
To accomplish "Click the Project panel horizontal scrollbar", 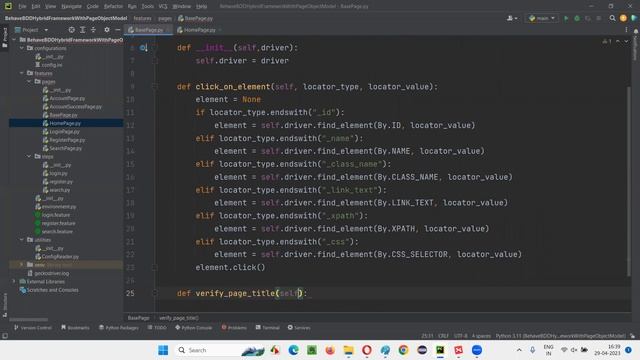I will pyautogui.click(x=29, y=320).
